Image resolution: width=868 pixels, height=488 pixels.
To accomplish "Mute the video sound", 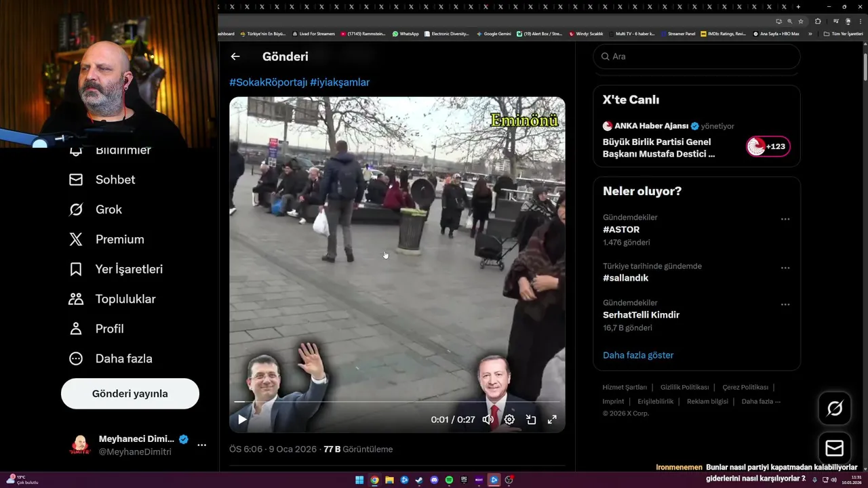I will pos(488,420).
